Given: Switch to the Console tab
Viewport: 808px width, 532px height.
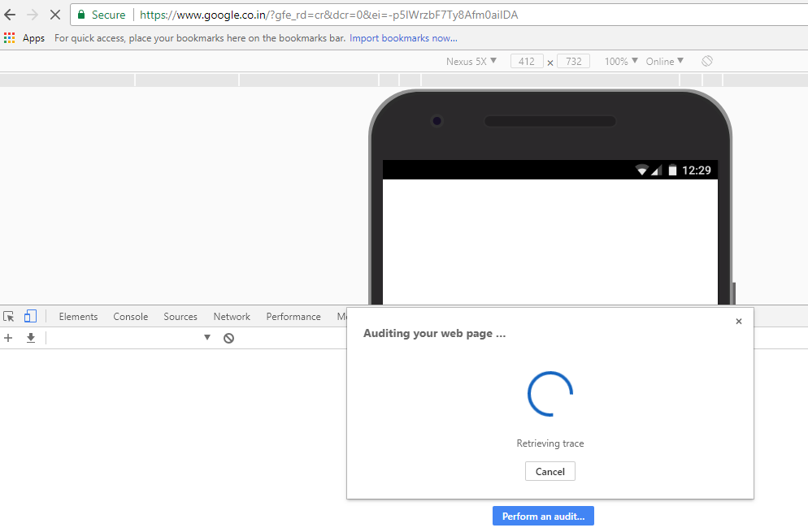Looking at the screenshot, I should [x=130, y=316].
